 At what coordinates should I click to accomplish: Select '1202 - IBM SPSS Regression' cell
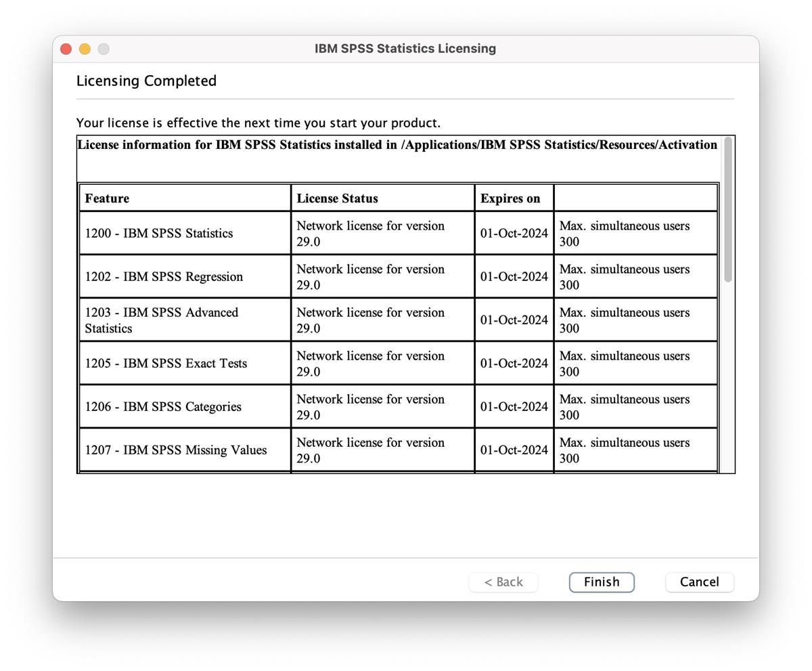click(x=185, y=276)
